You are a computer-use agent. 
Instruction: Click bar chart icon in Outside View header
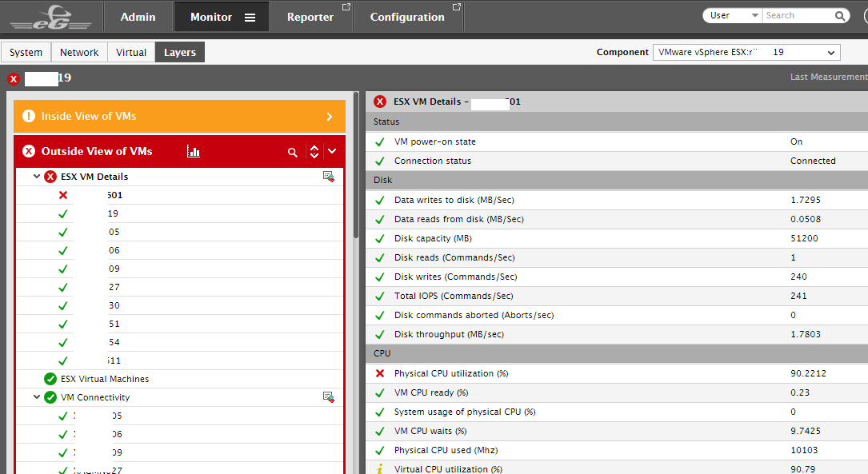click(x=193, y=151)
